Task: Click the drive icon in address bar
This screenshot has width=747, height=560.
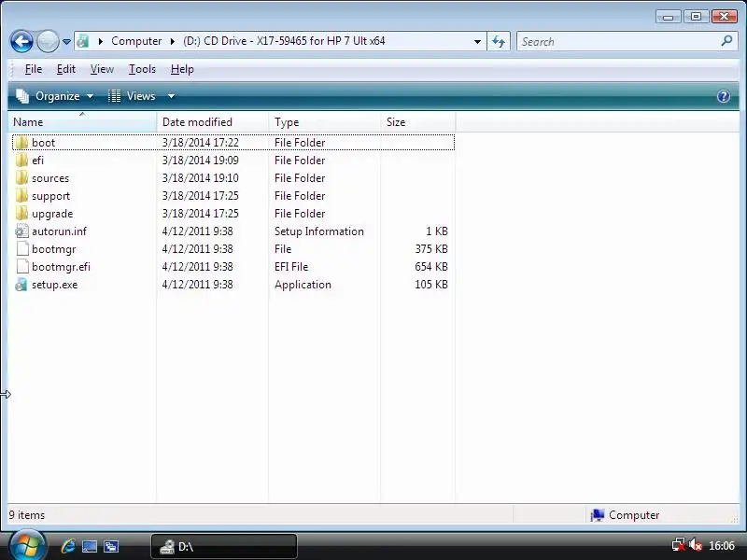Action: 83,41
